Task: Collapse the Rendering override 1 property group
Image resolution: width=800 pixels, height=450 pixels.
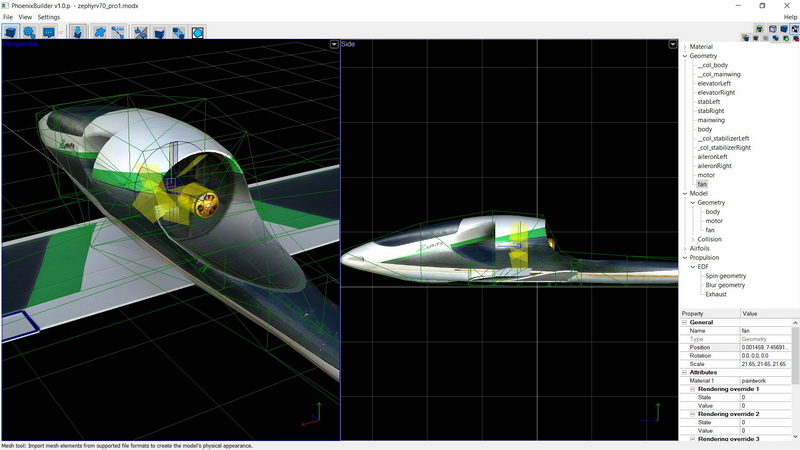Action: (690, 389)
